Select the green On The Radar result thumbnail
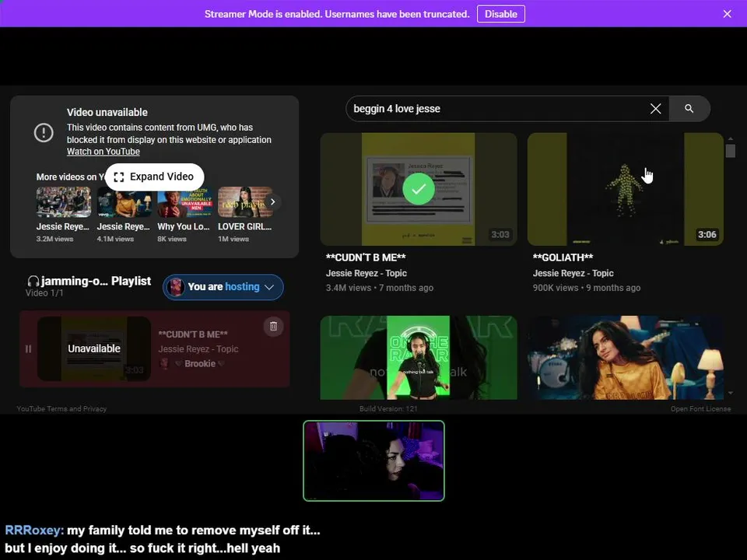 (419, 358)
